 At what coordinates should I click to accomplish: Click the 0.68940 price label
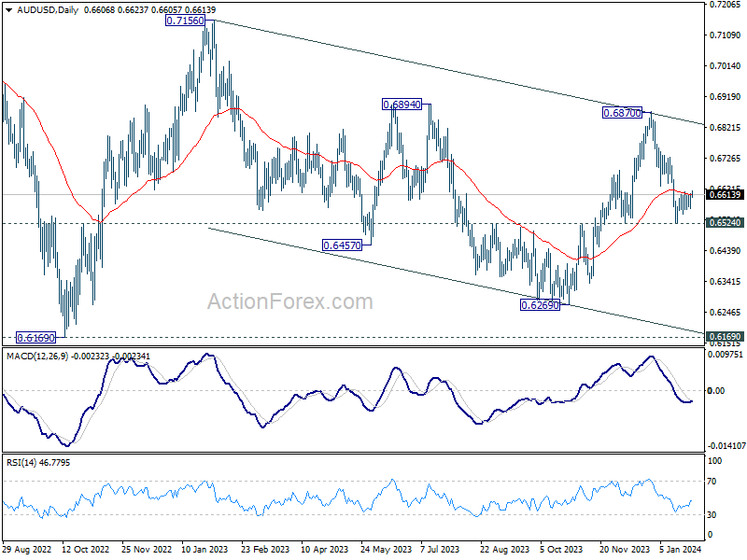tap(402, 105)
